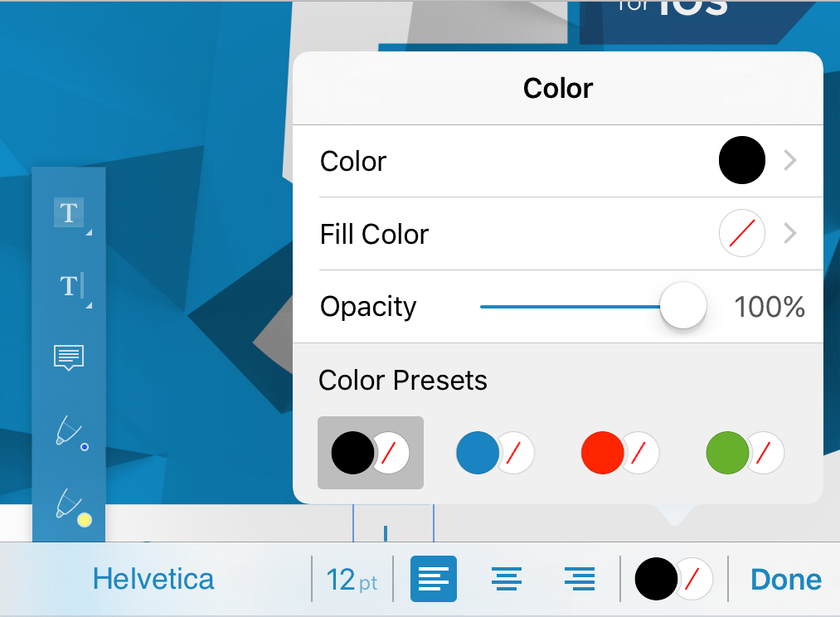Select the free text box tool
The height and width of the screenshot is (617, 840).
[69, 213]
